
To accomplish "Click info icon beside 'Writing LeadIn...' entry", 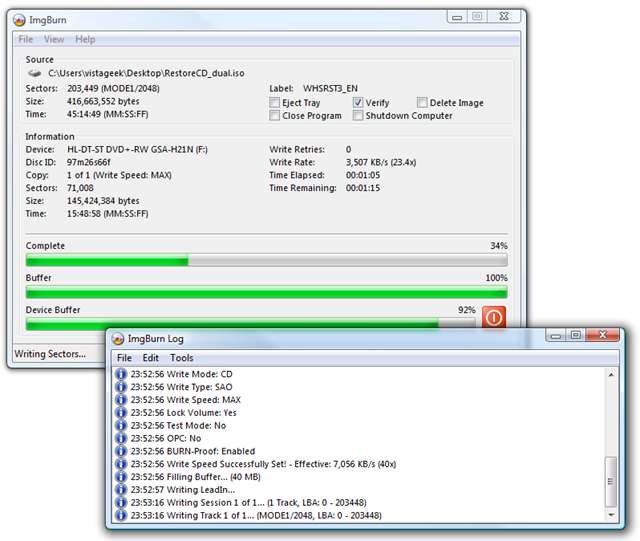I will (x=121, y=490).
